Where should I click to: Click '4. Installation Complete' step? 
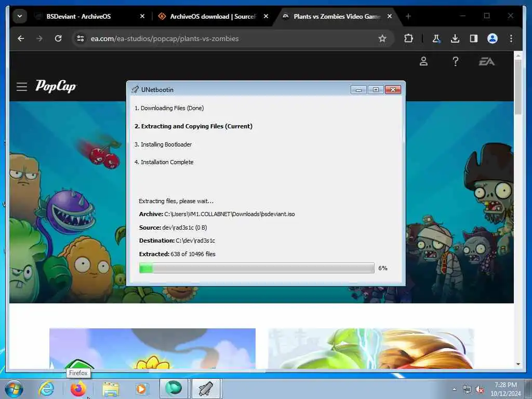164,162
